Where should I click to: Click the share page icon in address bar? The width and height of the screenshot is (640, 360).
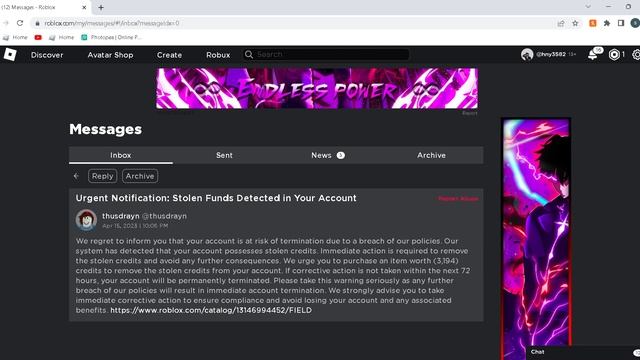pyautogui.click(x=561, y=23)
